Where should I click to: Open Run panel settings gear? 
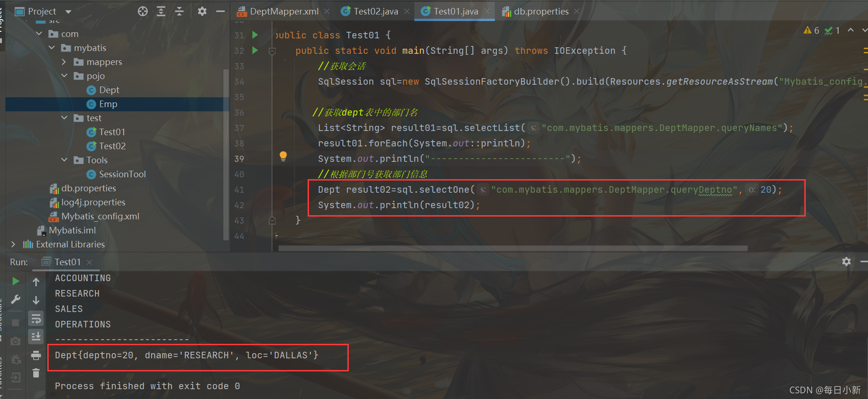point(846,261)
